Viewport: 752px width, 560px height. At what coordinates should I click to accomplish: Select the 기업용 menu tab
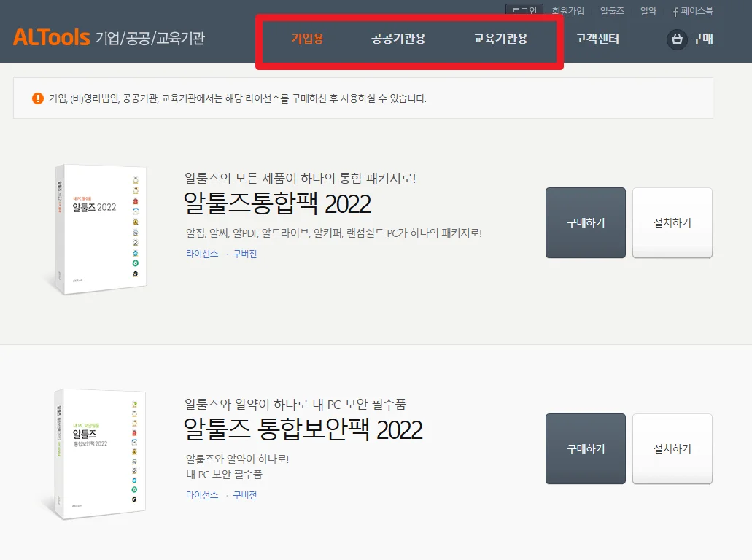pyautogui.click(x=307, y=39)
